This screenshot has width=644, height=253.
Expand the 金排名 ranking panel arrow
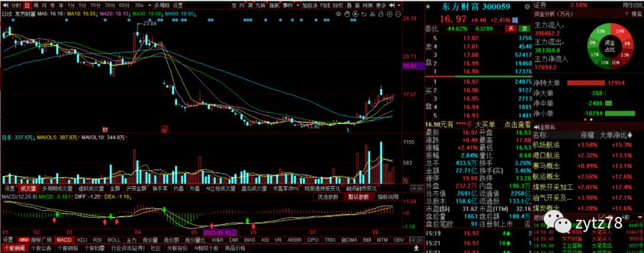(536, 127)
